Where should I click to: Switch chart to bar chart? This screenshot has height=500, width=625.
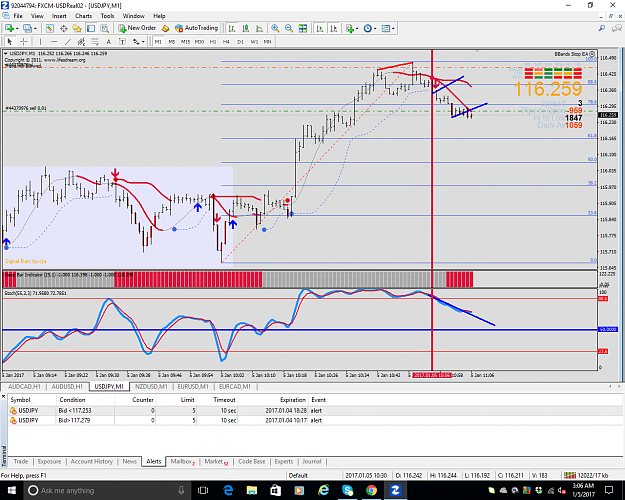[232, 28]
